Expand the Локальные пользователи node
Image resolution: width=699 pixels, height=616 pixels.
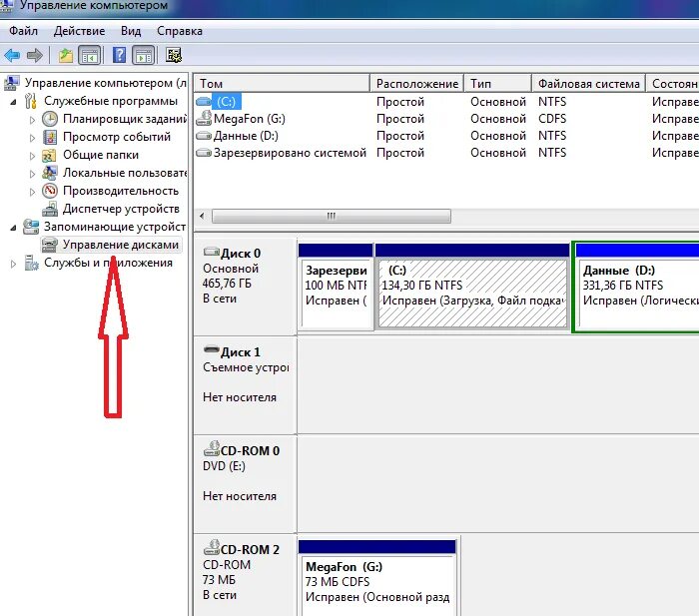(x=32, y=174)
